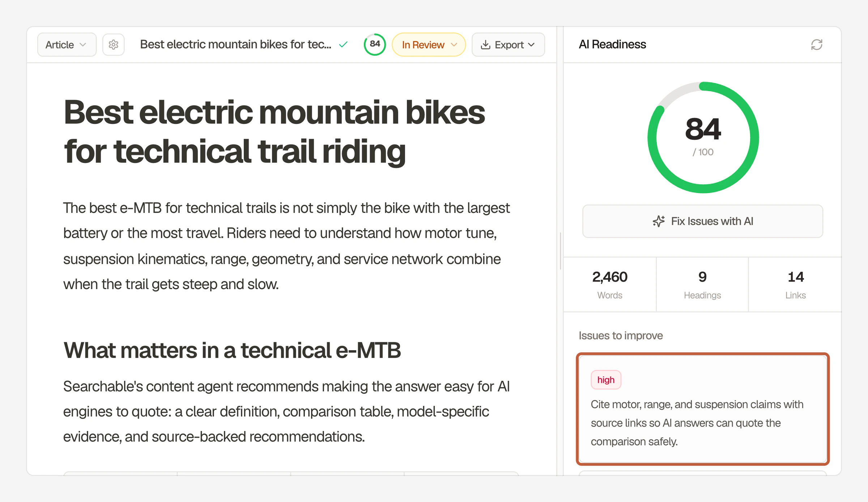Click the large 84 / 100 score ring
Image resolution: width=868 pixels, height=502 pixels.
(703, 138)
